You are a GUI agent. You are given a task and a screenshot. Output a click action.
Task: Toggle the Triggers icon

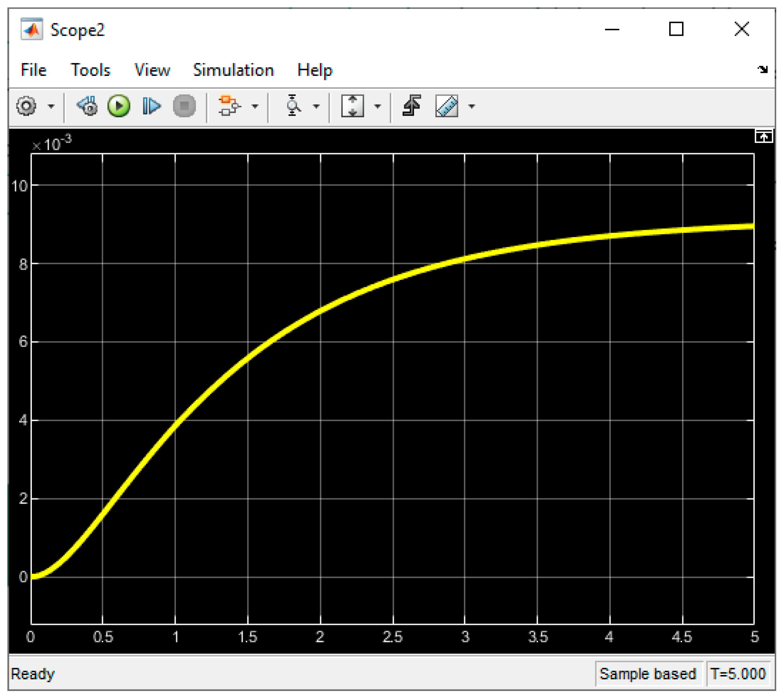(412, 106)
